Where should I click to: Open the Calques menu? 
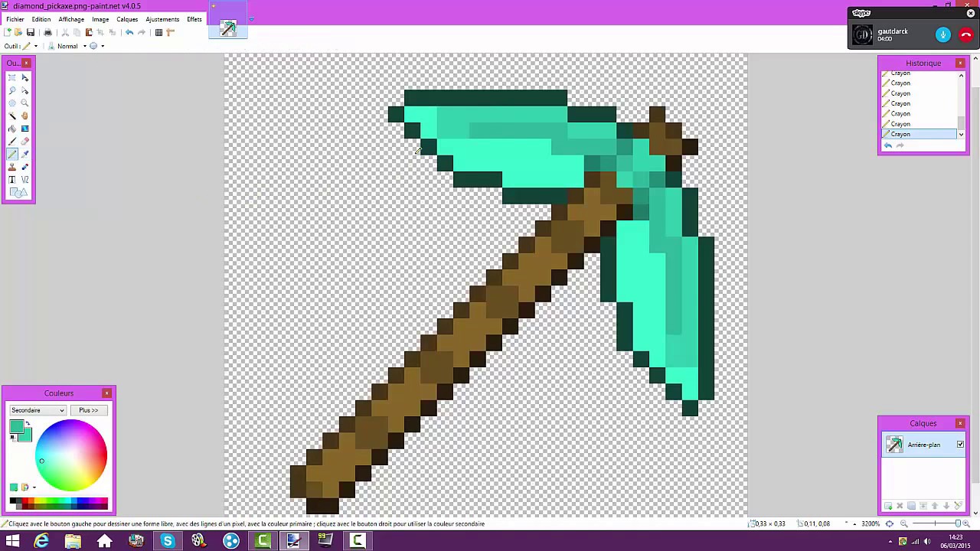(127, 19)
